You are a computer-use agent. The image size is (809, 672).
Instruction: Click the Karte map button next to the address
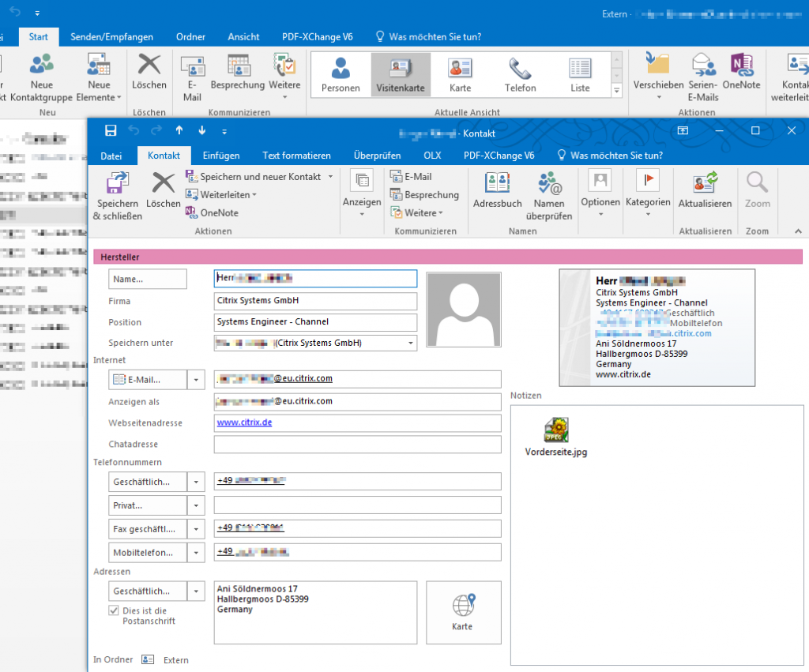click(463, 613)
